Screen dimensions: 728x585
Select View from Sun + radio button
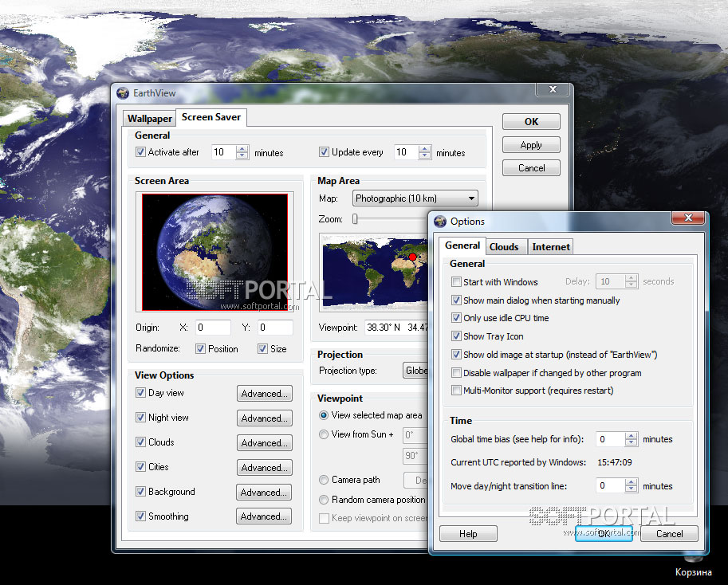pos(324,434)
